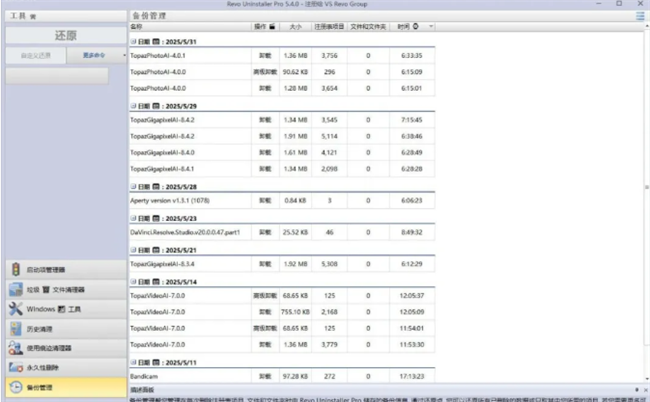Image resolution: width=650 pixels, height=402 pixels.
Task: Click the scroll up arrow of the list
Action: (x=647, y=26)
